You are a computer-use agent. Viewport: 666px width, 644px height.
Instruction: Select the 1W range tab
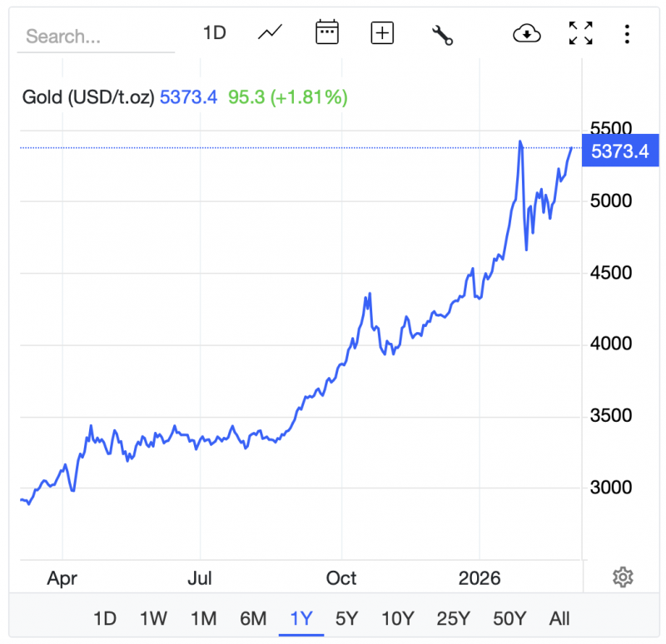click(x=153, y=618)
